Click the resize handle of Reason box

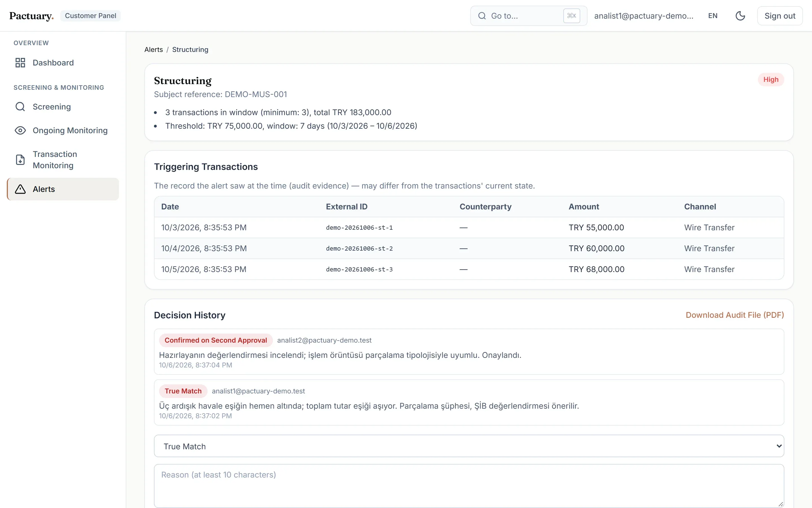click(x=780, y=504)
